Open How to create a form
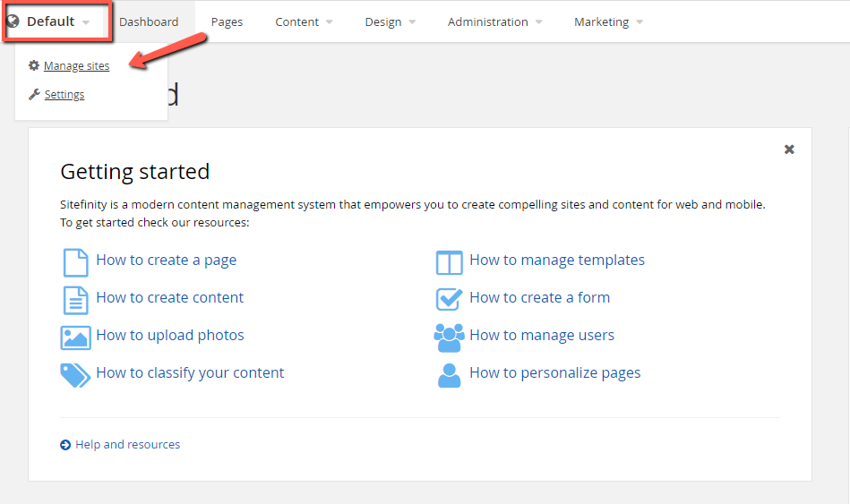 click(x=539, y=297)
